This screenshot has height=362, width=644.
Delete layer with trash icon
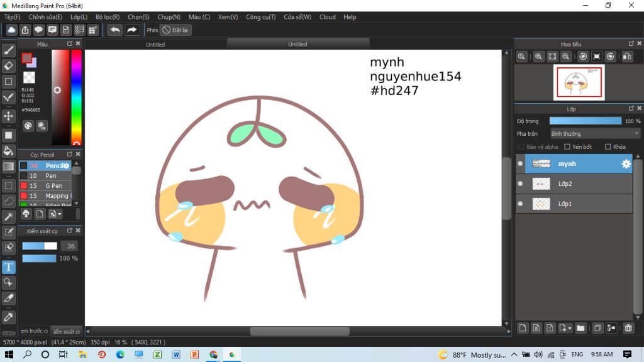pyautogui.click(x=628, y=328)
